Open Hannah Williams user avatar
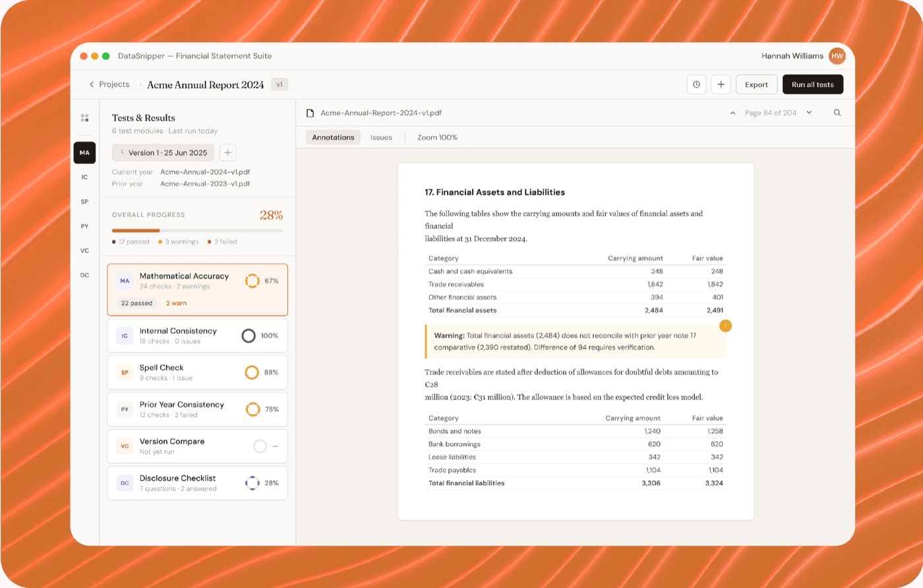Image resolution: width=923 pixels, height=588 pixels. click(837, 56)
